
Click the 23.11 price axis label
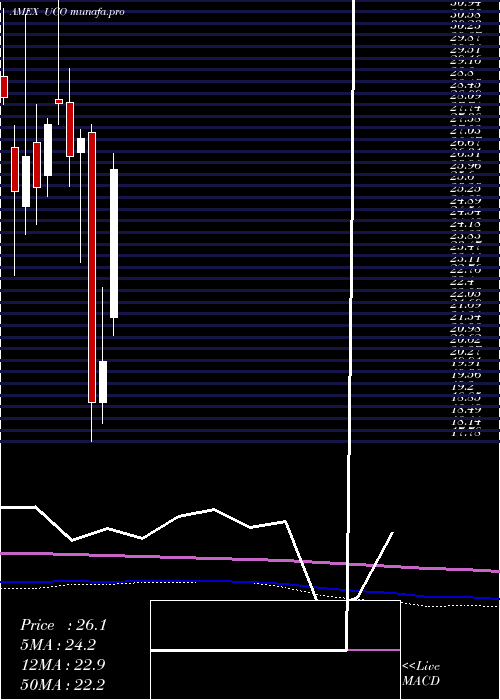pos(465,259)
